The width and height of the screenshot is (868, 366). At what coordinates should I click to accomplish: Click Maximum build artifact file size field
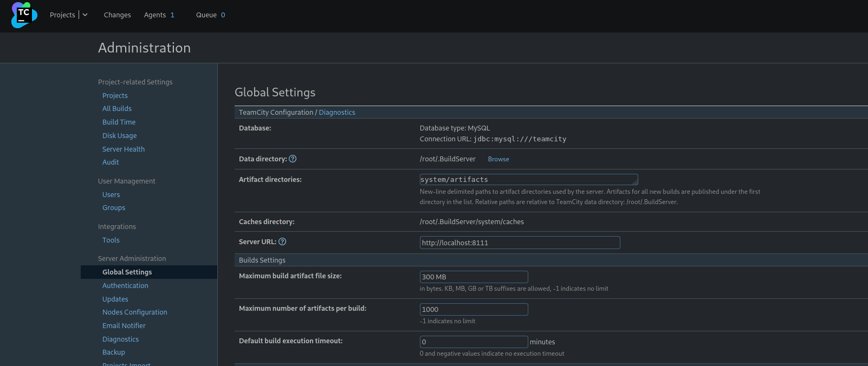[x=474, y=277]
